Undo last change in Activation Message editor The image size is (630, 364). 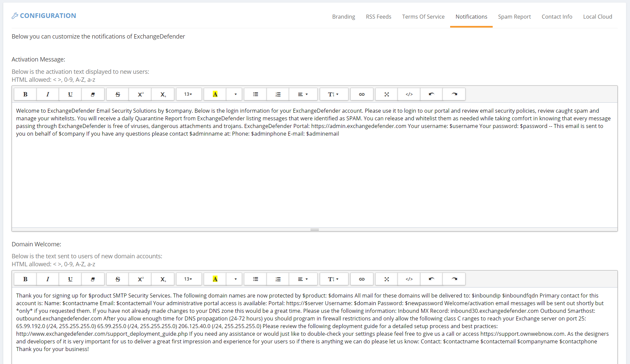click(x=432, y=94)
